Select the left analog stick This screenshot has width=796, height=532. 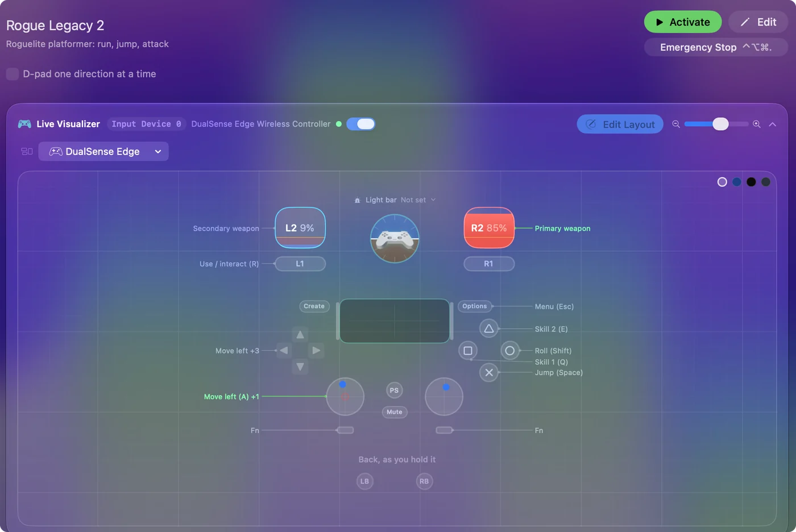pos(345,397)
